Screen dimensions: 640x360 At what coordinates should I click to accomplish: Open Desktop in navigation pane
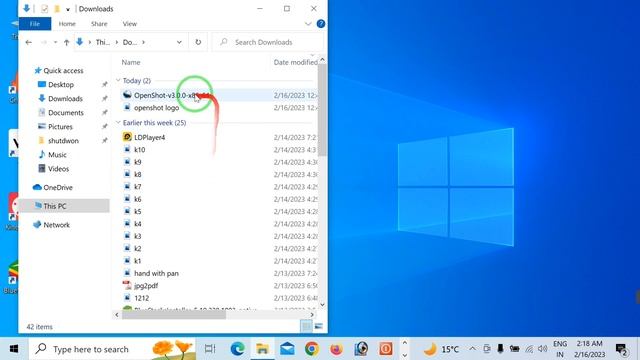(61, 84)
